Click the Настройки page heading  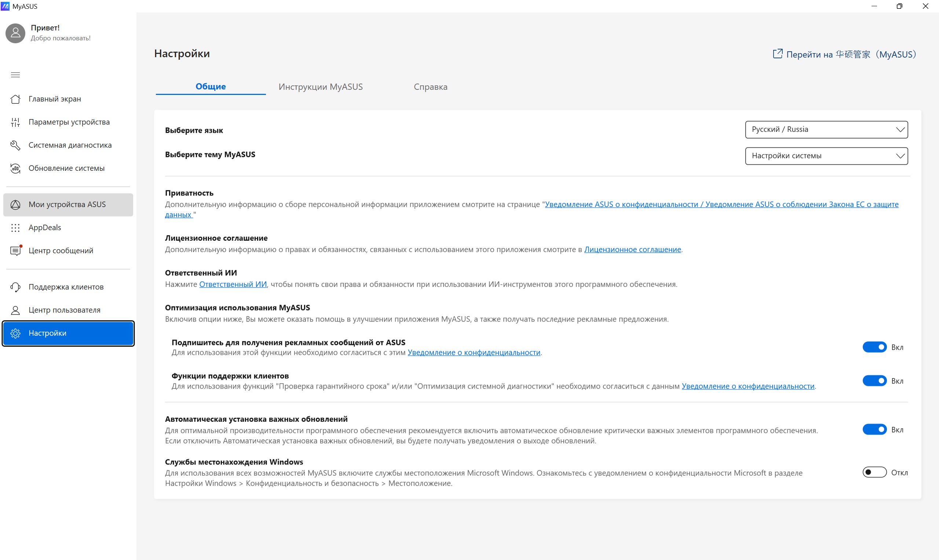click(x=182, y=54)
